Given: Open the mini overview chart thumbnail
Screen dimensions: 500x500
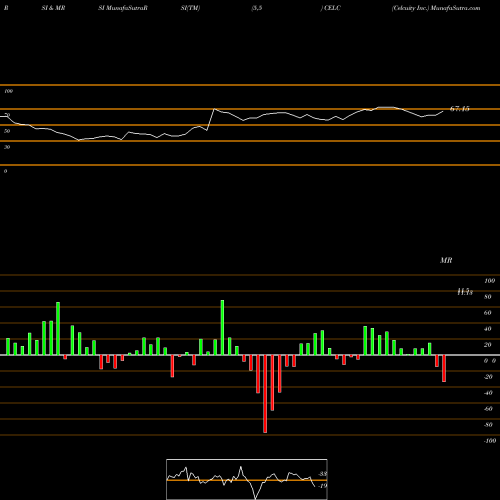Looking at the screenshot, I should tap(247, 479).
